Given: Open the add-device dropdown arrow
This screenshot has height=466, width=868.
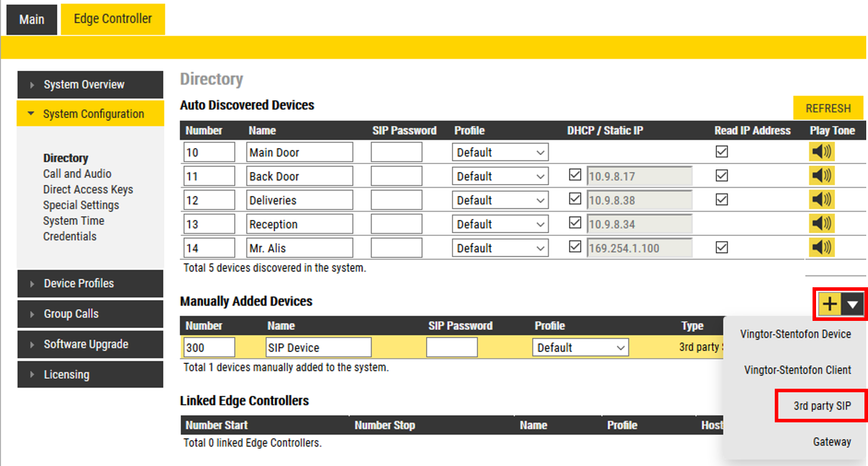Looking at the screenshot, I should 853,304.
